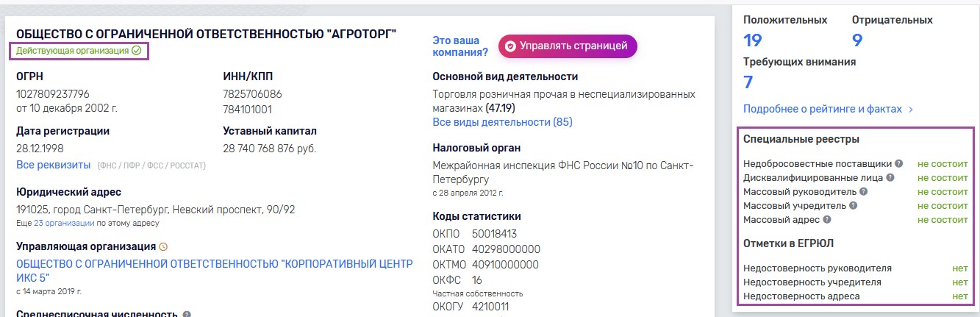Viewport: 980px width, 317px height.
Task: Open Управлять страницей button
Action: (568, 46)
